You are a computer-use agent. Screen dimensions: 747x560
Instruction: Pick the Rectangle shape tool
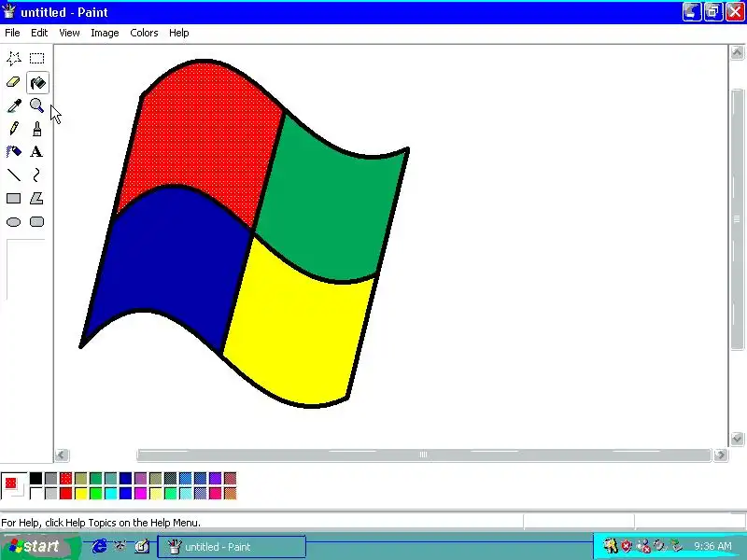13,198
